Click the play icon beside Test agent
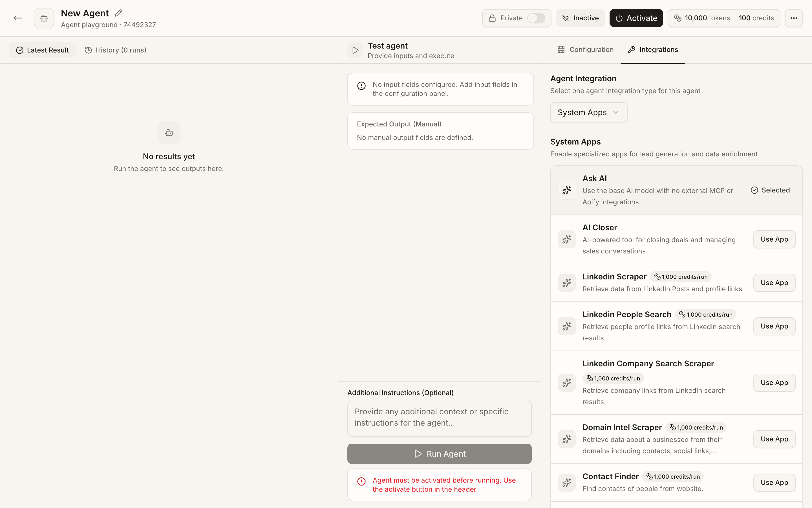The image size is (812, 508). pyautogui.click(x=355, y=51)
